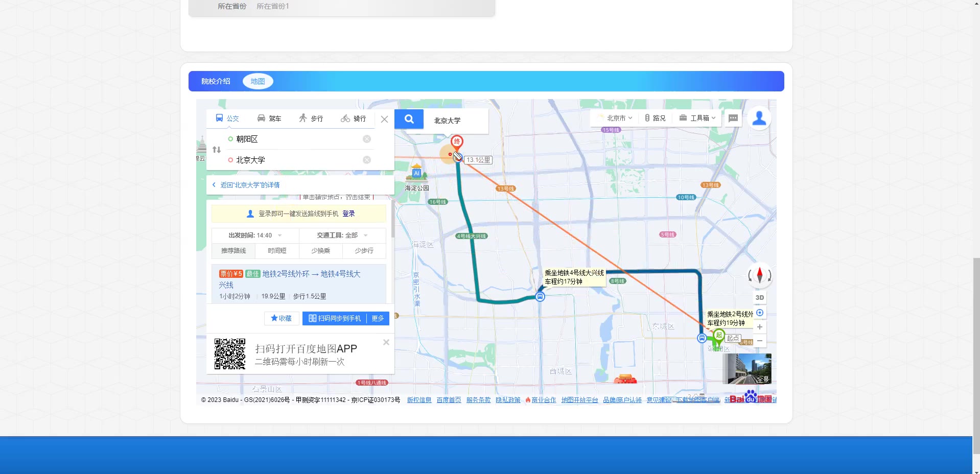Click the 终 destination marker
Screen dimensions: 980x474
(x=457, y=143)
